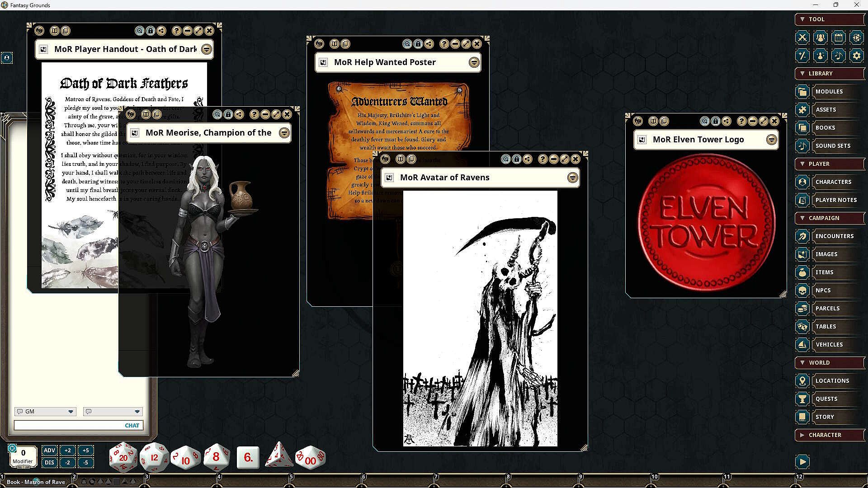Click the Characters sidebar icon

point(802,182)
